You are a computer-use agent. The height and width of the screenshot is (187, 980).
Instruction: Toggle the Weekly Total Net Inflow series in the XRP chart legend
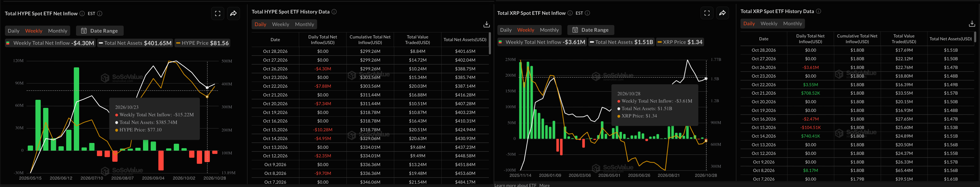click(542, 42)
